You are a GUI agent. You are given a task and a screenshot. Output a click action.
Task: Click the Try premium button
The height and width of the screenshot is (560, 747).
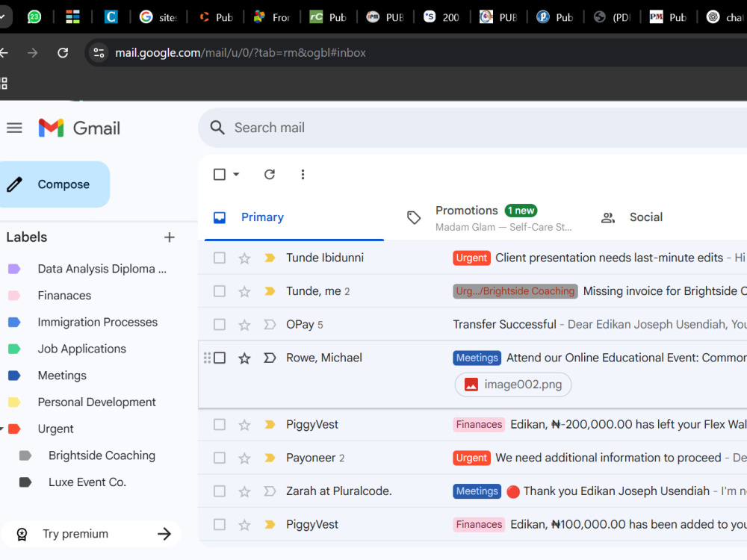point(90,534)
